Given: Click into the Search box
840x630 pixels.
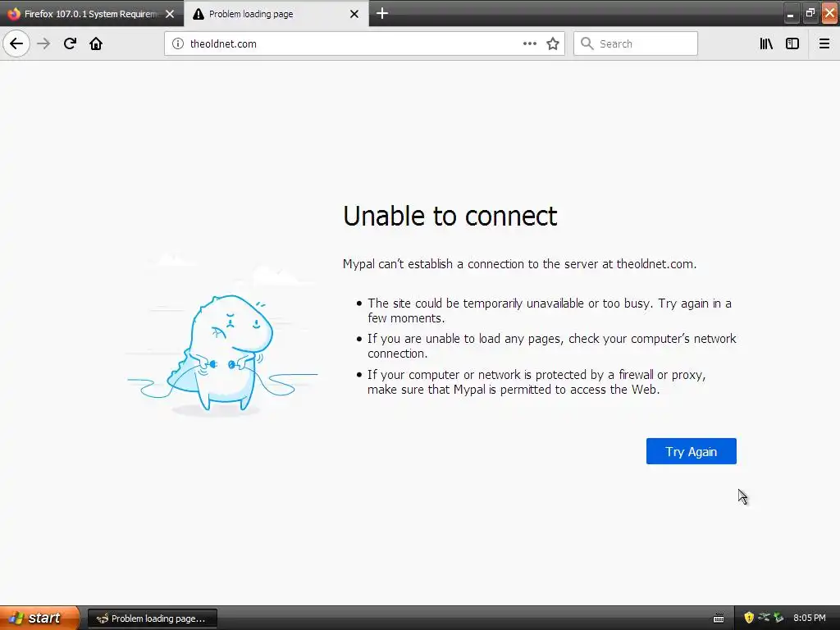Looking at the screenshot, I should click(636, 44).
